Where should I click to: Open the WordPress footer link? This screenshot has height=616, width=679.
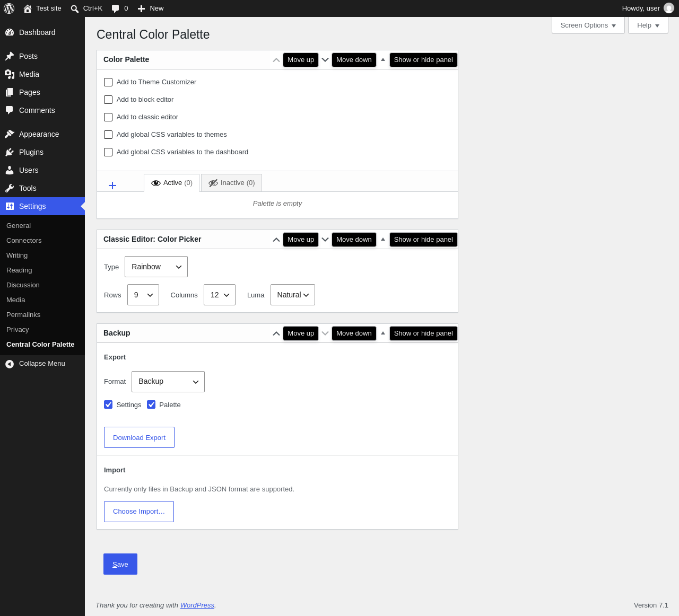click(x=197, y=605)
